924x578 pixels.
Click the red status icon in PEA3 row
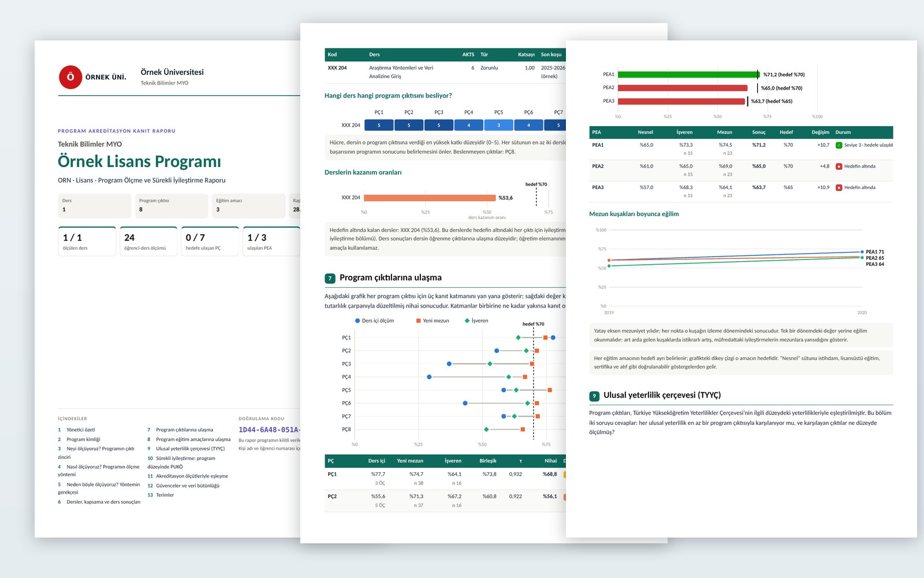pyautogui.click(x=839, y=188)
